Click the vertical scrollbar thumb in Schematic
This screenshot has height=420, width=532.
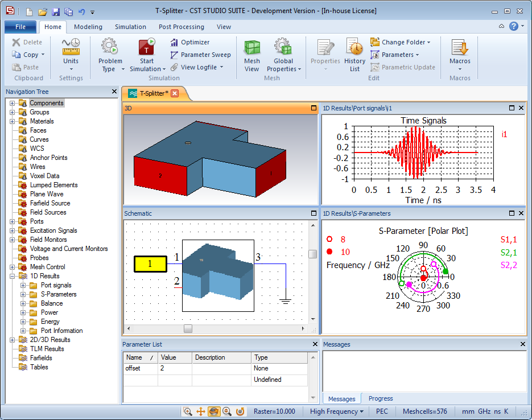313,254
